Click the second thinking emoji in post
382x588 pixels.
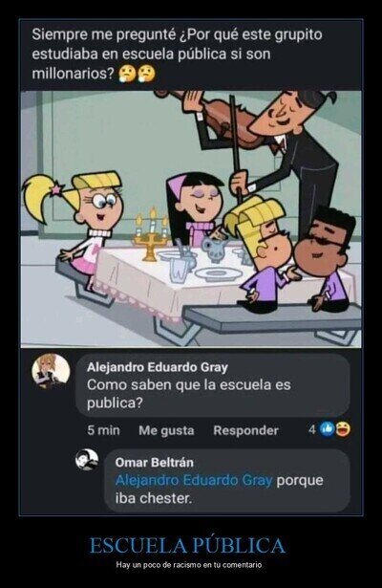146,74
